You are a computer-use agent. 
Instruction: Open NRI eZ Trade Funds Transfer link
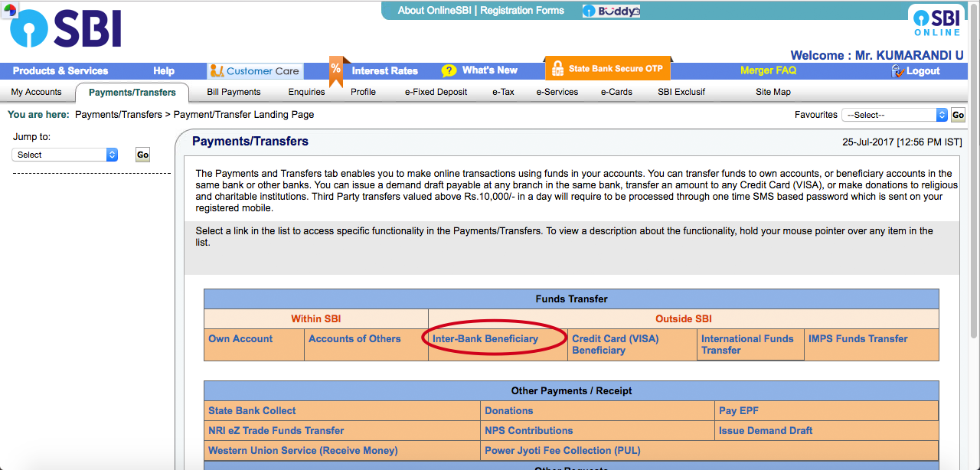pos(276,431)
